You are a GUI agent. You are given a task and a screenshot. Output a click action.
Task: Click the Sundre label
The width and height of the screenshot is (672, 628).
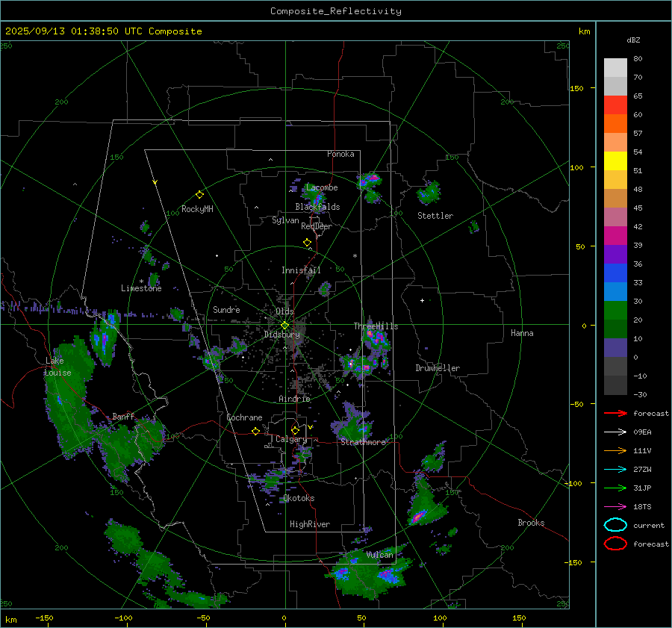pos(226,309)
